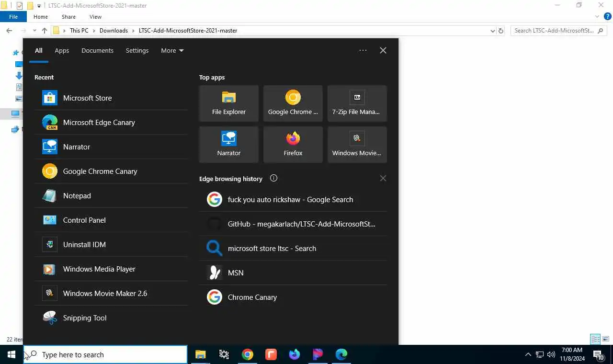Open Snipping Tool from Recent
Viewport: 613px width, 364px height.
pos(111,318)
